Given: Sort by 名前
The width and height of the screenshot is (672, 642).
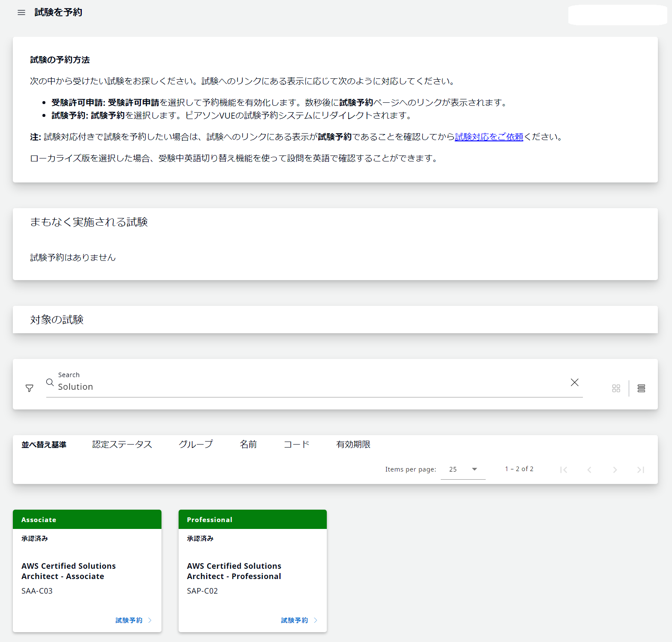Looking at the screenshot, I should 248,445.
